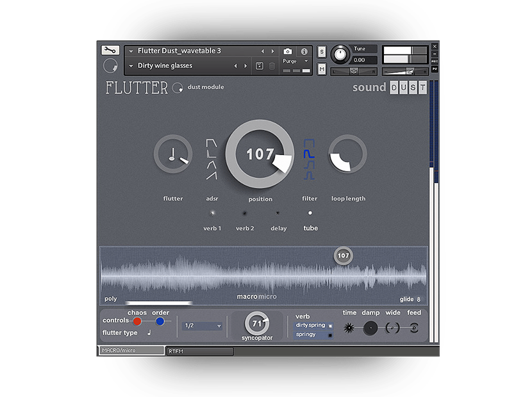Toggle the verb 2 effect dot

[x=244, y=213]
